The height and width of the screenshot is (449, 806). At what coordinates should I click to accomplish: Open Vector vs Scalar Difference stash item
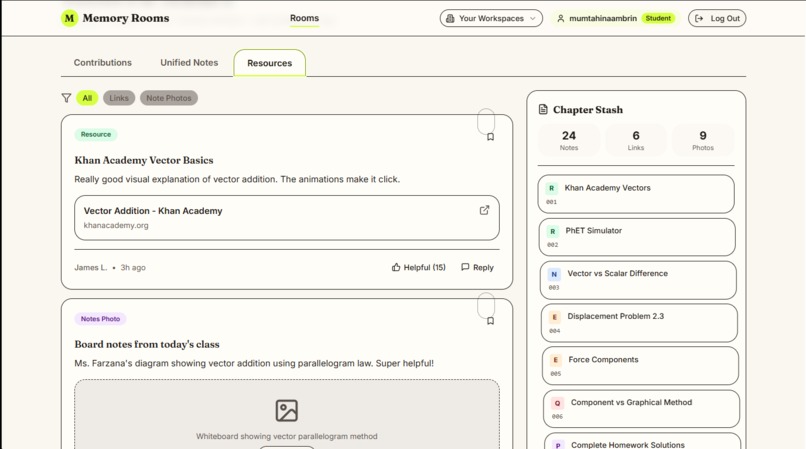(x=638, y=280)
